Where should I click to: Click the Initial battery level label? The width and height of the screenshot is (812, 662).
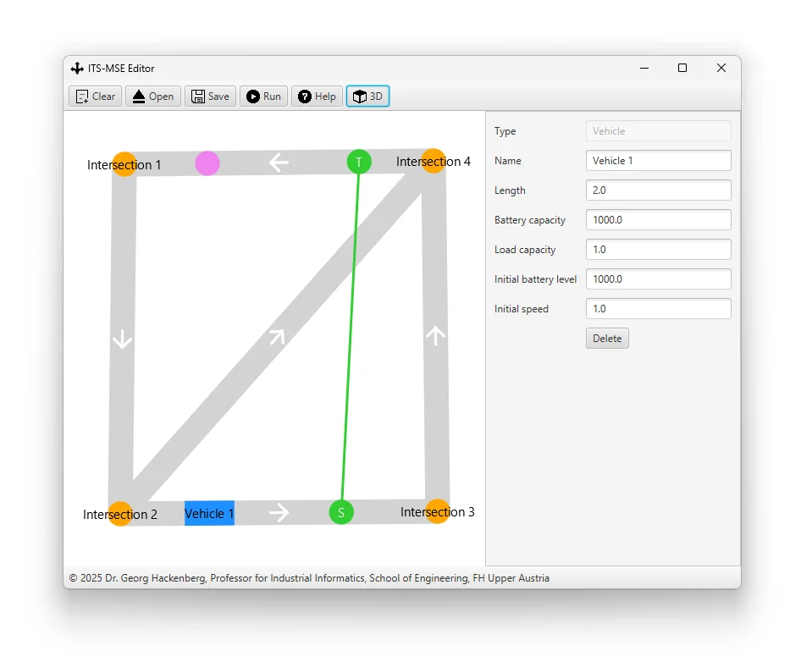[x=535, y=279]
